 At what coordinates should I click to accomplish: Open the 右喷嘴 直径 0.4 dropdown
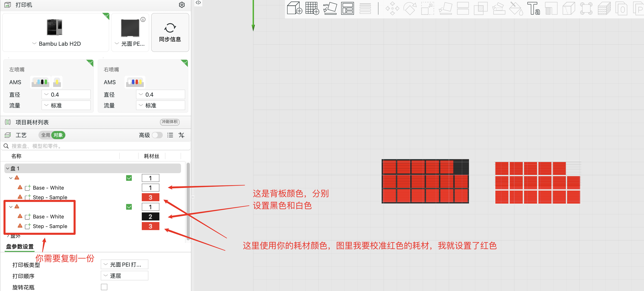tap(161, 95)
